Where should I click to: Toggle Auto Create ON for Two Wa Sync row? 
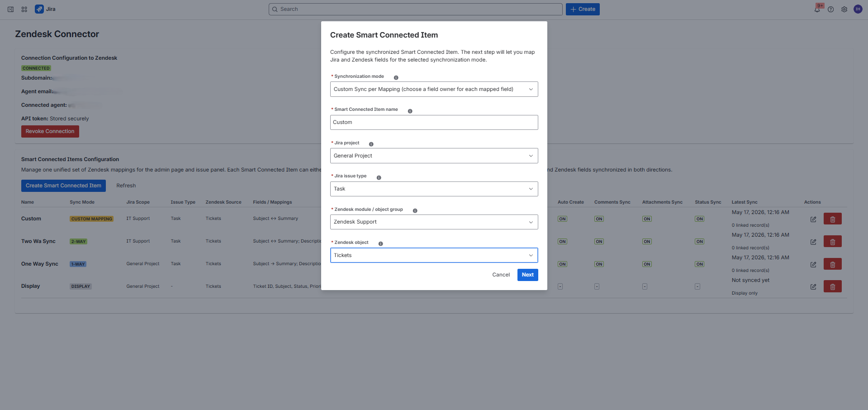562,241
